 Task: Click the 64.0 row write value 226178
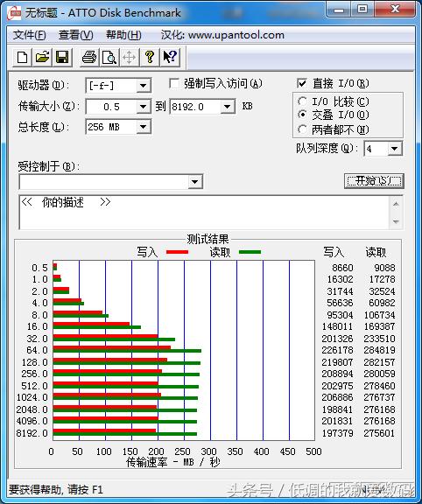point(337,350)
